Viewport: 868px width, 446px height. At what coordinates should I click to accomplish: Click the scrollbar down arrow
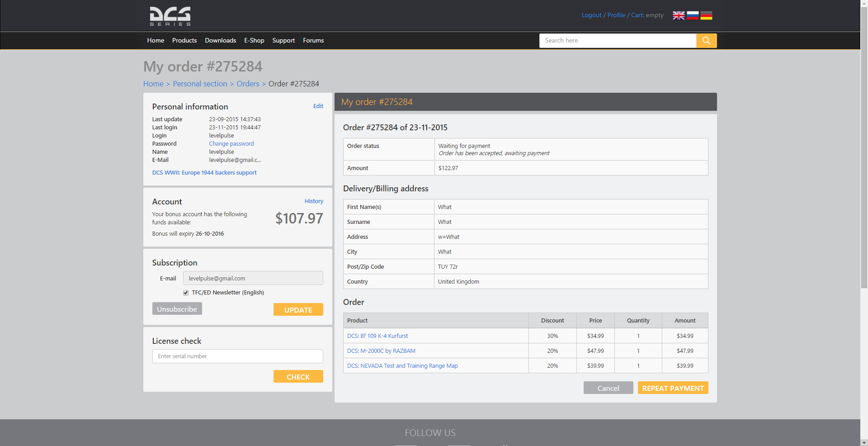coord(864,442)
